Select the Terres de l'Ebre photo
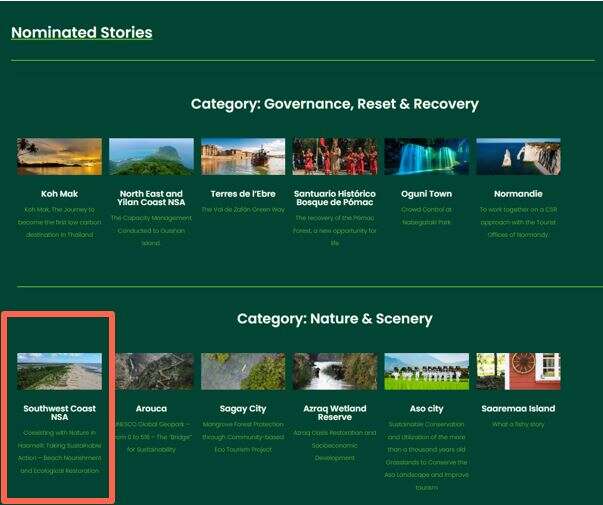Screen dimensions: 603x505 coord(243,156)
